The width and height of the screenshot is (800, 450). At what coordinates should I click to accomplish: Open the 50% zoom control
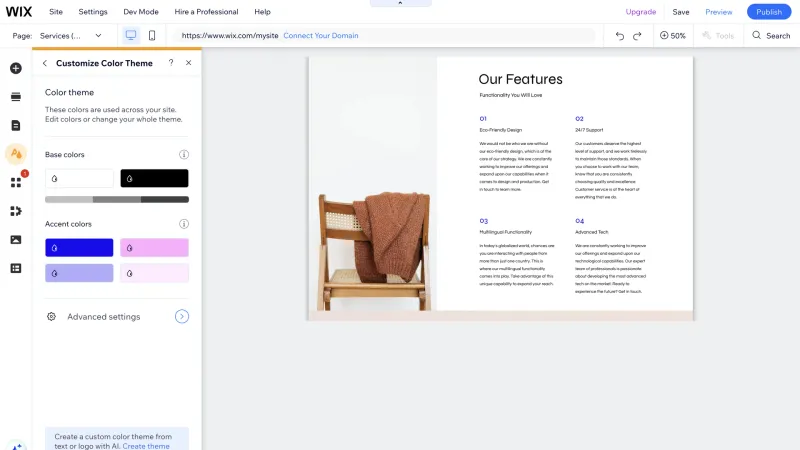click(672, 35)
